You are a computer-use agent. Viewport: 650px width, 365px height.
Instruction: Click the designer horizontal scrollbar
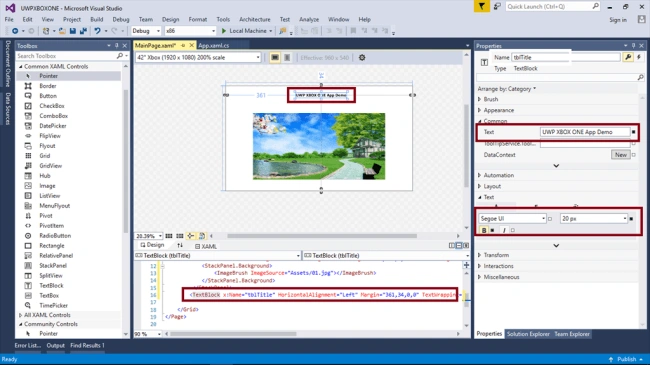pyautogui.click(x=322, y=236)
